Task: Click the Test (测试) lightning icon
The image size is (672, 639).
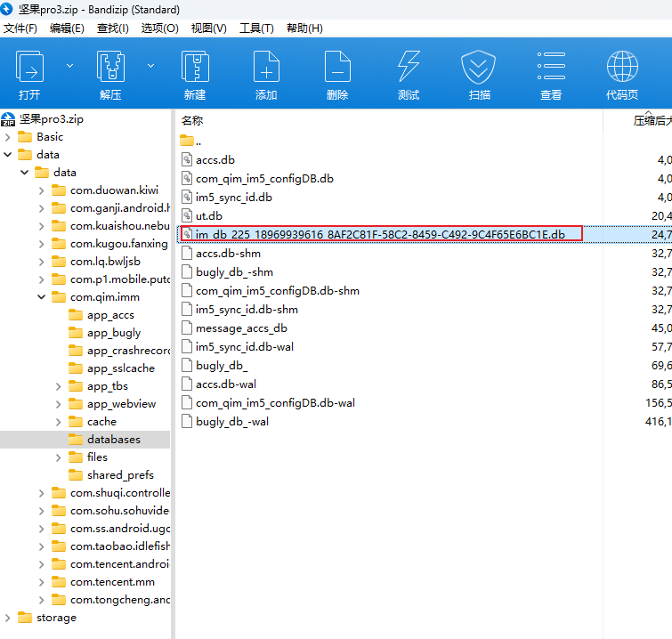Action: tap(409, 67)
